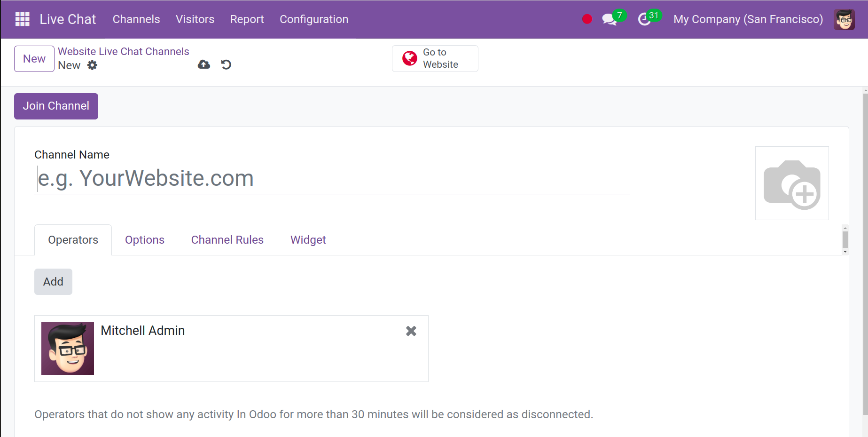The width and height of the screenshot is (868, 437).
Task: Open the Visitors menu
Action: (x=195, y=19)
